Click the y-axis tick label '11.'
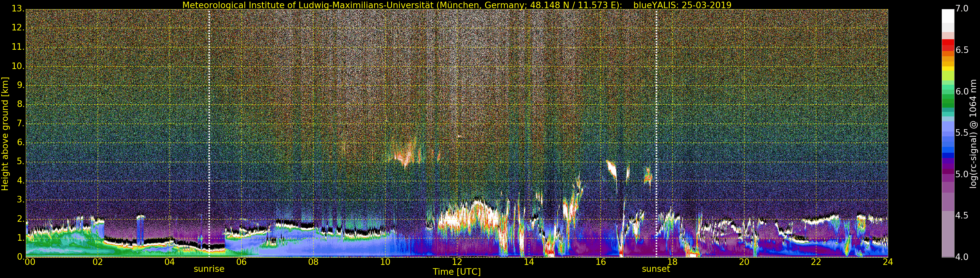This screenshot has width=980, height=278. (18, 47)
